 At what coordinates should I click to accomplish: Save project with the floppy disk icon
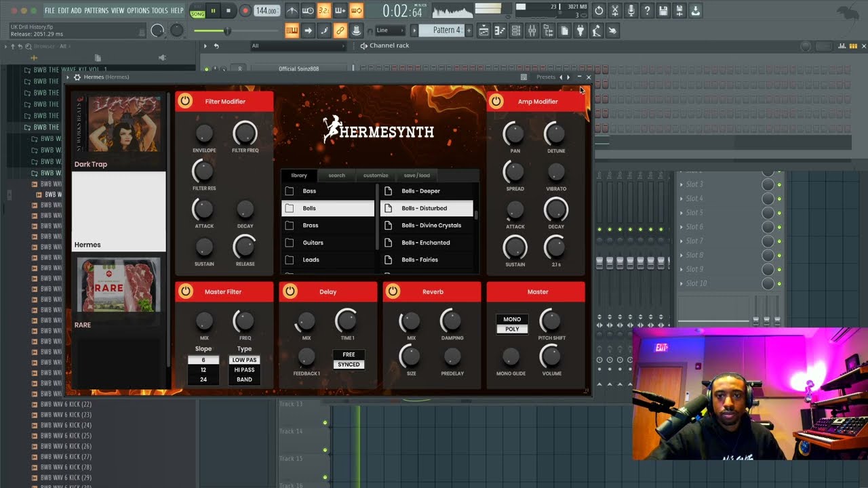[x=664, y=11]
